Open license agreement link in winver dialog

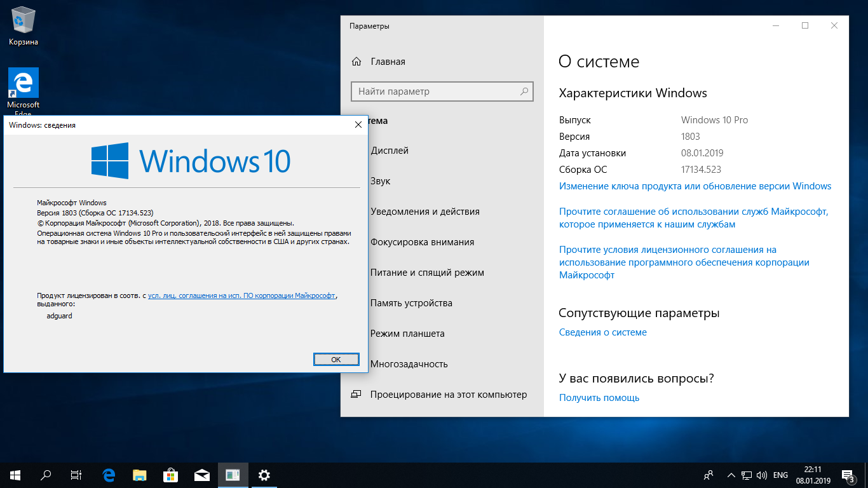242,295
